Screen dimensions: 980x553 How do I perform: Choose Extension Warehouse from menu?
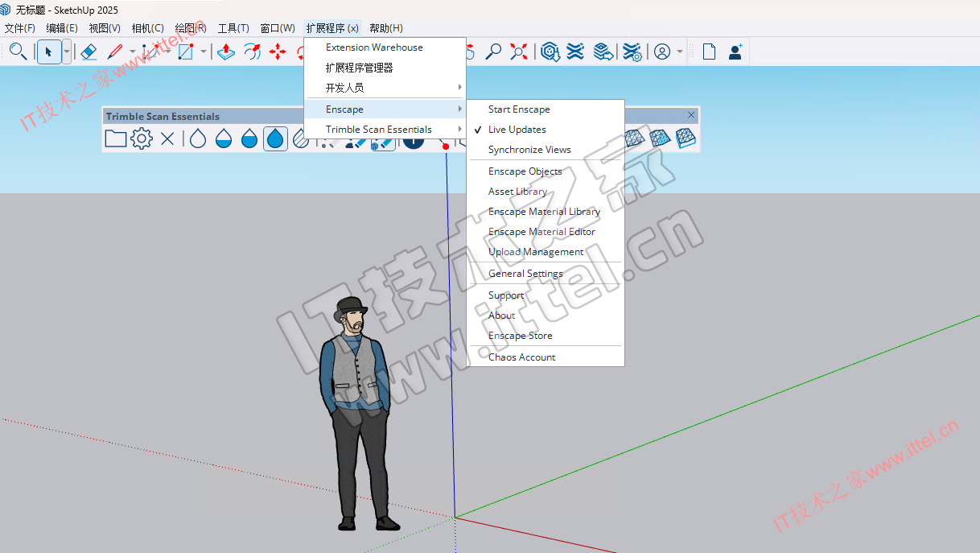[x=385, y=47]
